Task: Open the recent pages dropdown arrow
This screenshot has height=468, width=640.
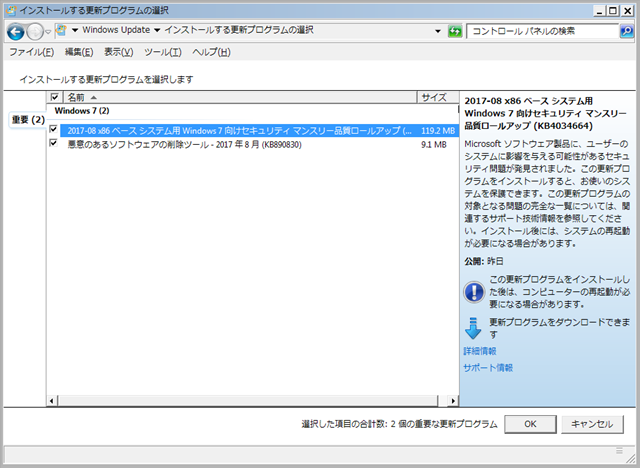Action: (x=48, y=32)
